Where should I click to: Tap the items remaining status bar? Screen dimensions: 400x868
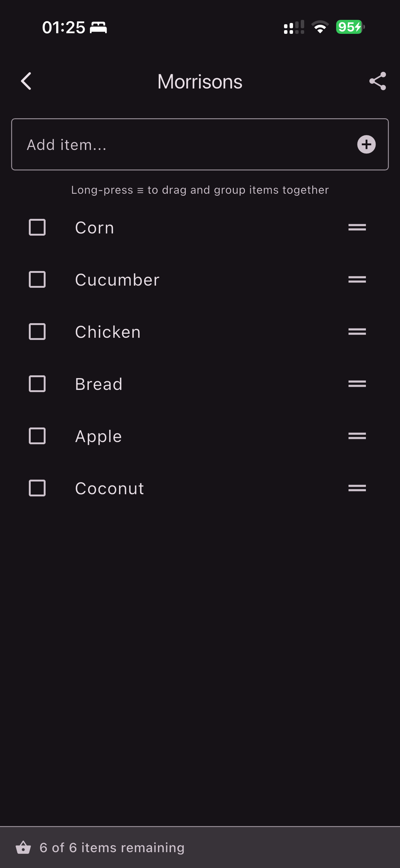pyautogui.click(x=200, y=848)
